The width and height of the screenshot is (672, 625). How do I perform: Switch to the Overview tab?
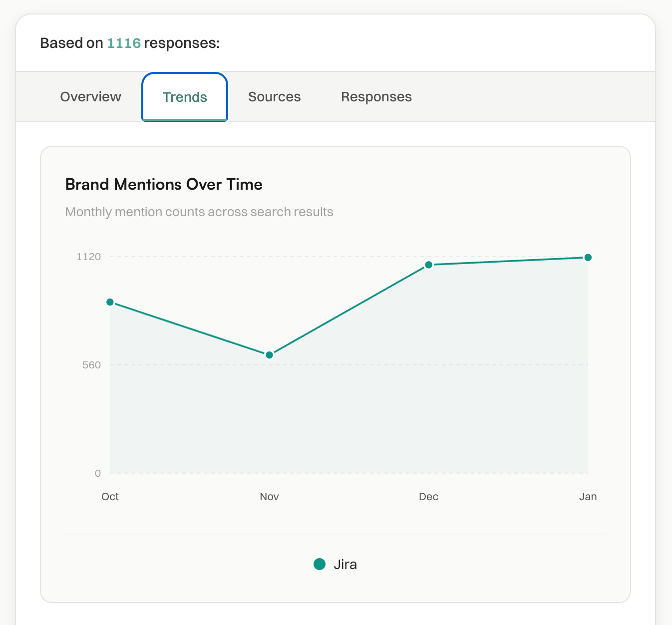(90, 96)
